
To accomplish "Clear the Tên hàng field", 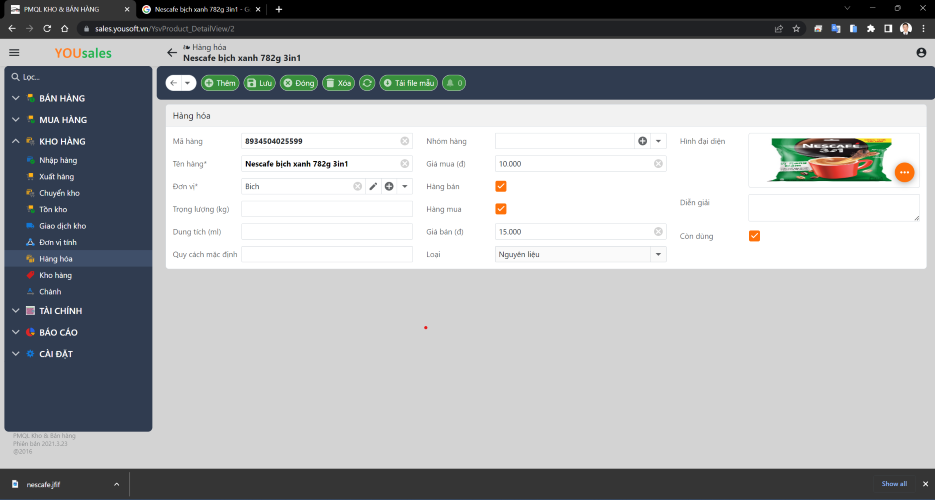I will [405, 164].
